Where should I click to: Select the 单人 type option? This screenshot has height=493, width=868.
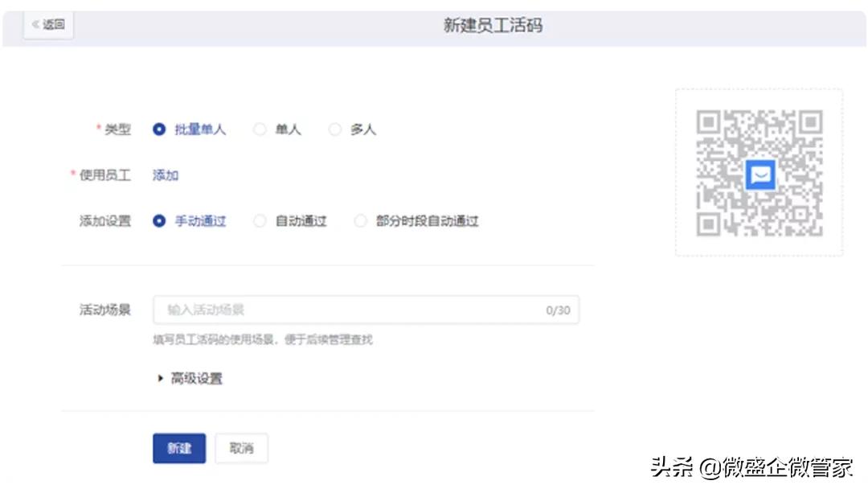(x=260, y=129)
